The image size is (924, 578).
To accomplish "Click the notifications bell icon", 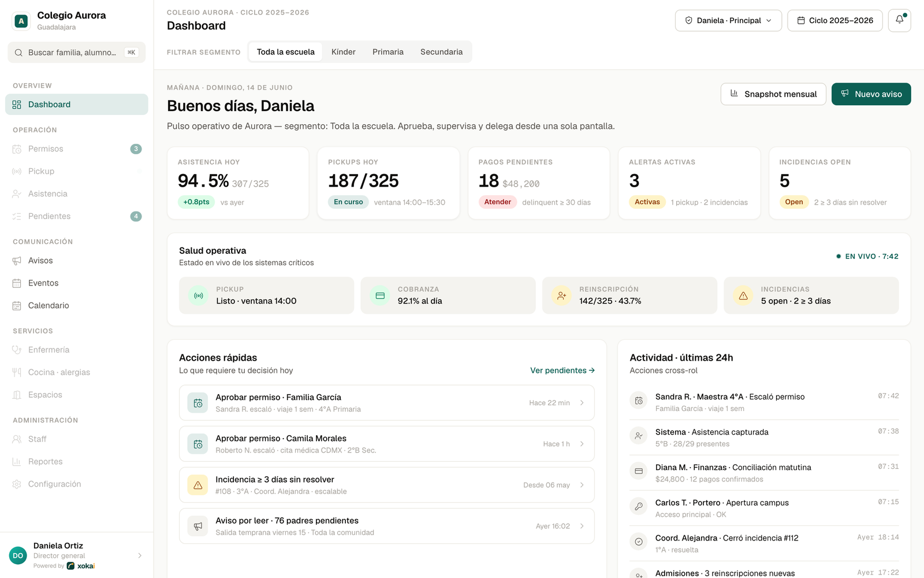I will (899, 20).
